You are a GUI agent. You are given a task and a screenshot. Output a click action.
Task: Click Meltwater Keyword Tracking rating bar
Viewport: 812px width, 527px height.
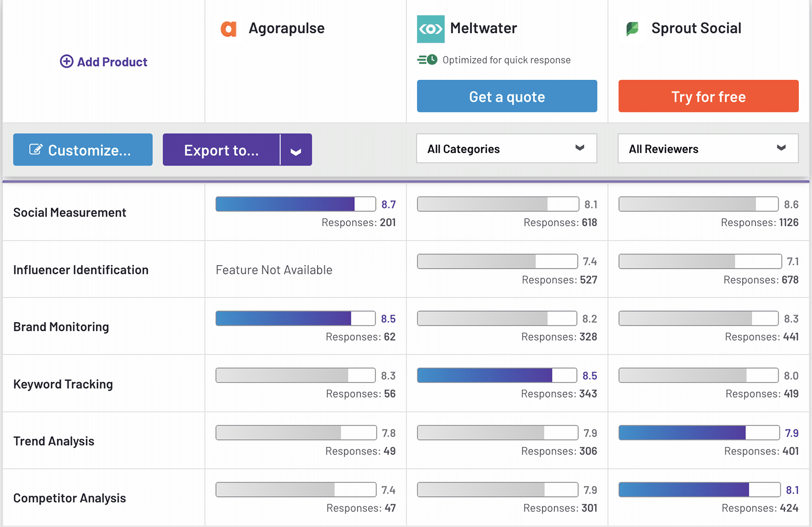tap(497, 375)
